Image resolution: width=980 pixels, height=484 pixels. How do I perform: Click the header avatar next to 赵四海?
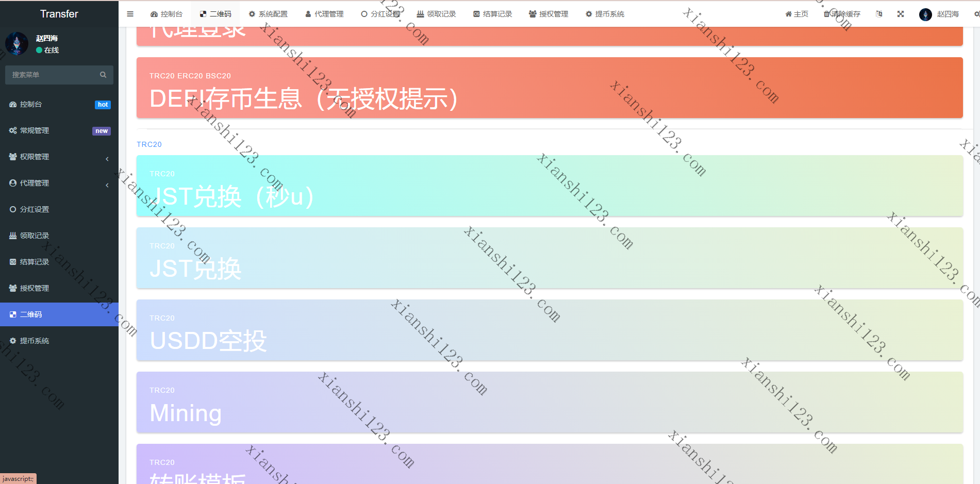pos(925,14)
